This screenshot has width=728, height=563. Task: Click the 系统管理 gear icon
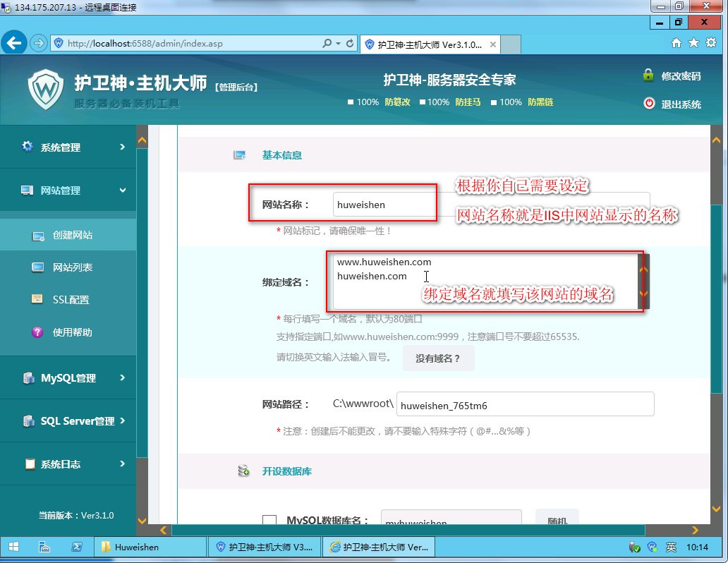[28, 147]
